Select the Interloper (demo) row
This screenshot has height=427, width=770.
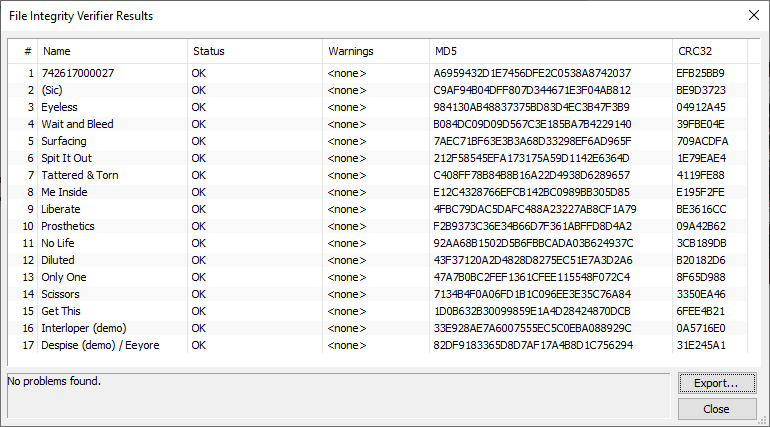[84, 328]
